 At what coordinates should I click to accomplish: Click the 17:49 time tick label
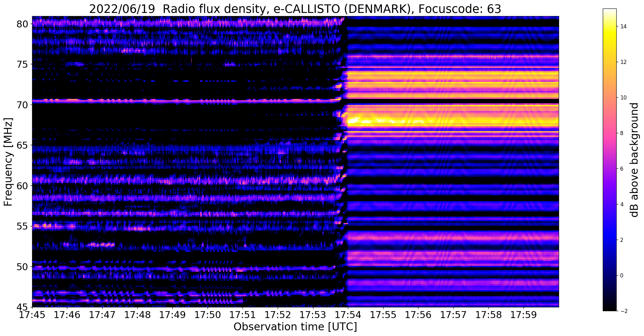tap(172, 315)
